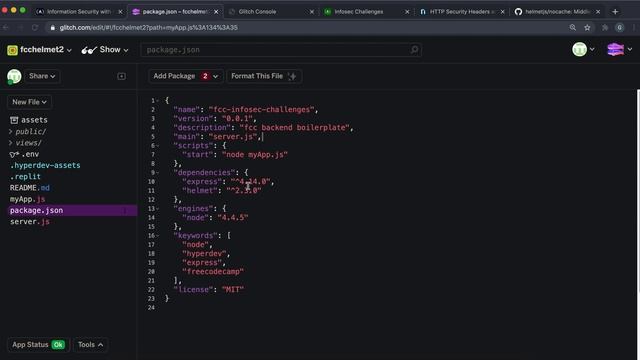Click the user avatar in the sidebar
Viewport: 640px width, 360px height.
[x=14, y=76]
